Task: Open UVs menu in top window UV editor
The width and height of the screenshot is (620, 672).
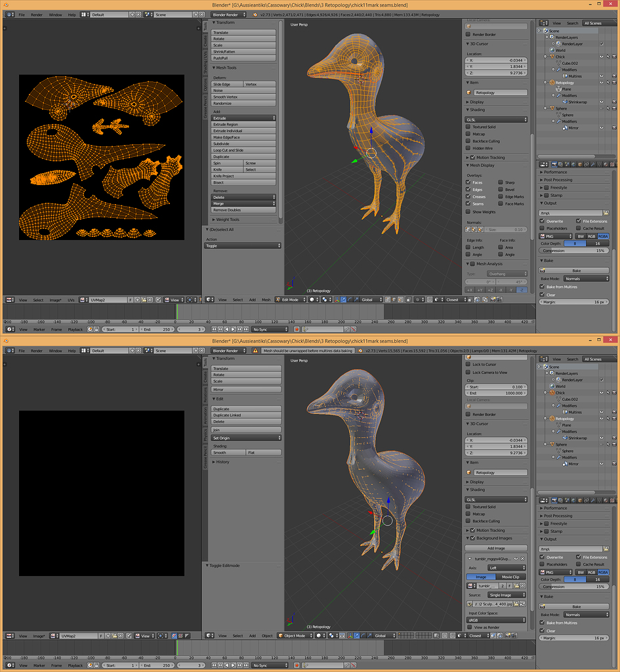Action: pos(71,300)
